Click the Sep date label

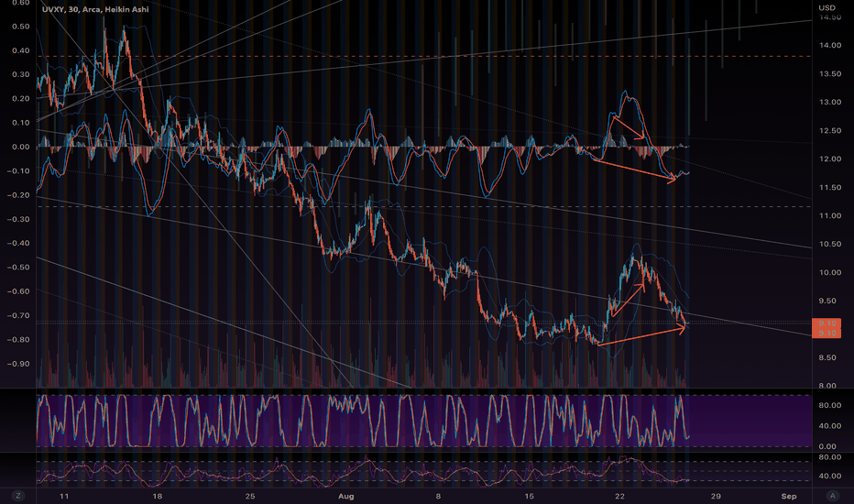[x=789, y=496]
